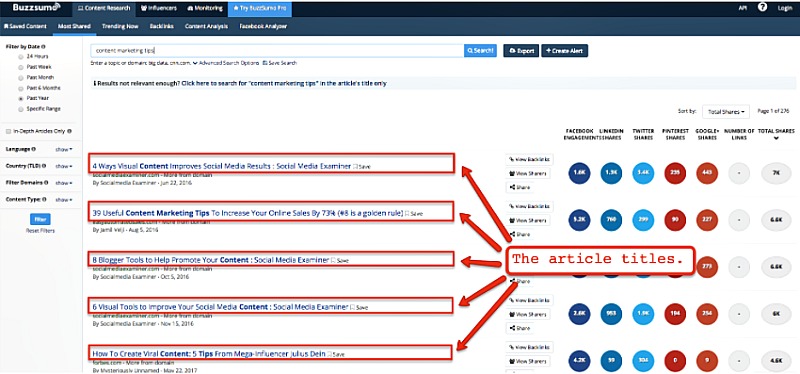Click the Login link
The image size is (800, 374).
click(785, 8)
